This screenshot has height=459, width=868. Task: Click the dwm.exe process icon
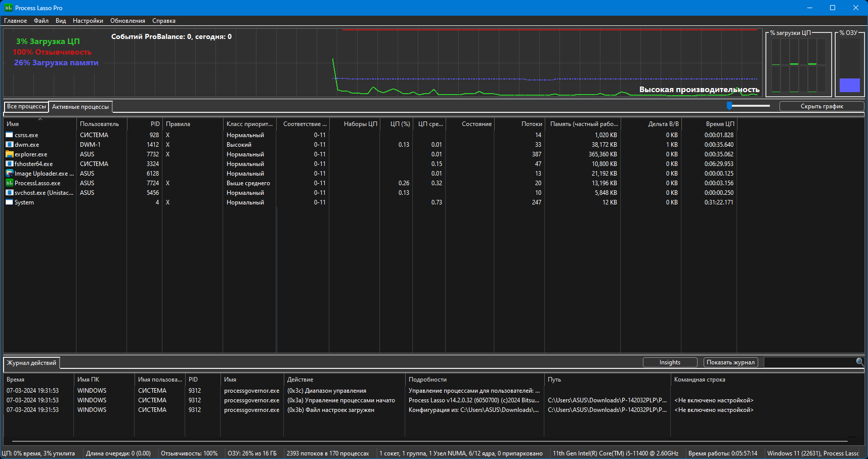click(x=9, y=145)
